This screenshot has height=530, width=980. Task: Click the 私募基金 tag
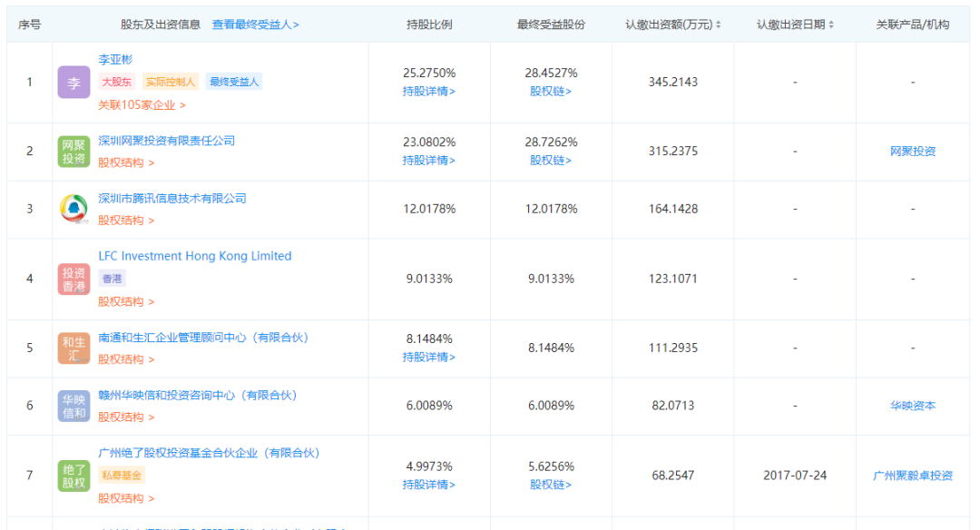(122, 475)
